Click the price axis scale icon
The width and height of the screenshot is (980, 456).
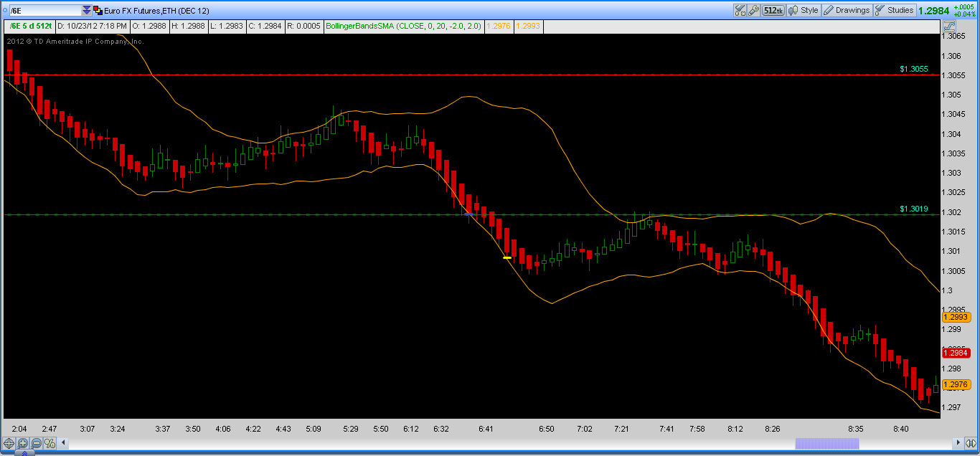pyautogui.click(x=949, y=25)
